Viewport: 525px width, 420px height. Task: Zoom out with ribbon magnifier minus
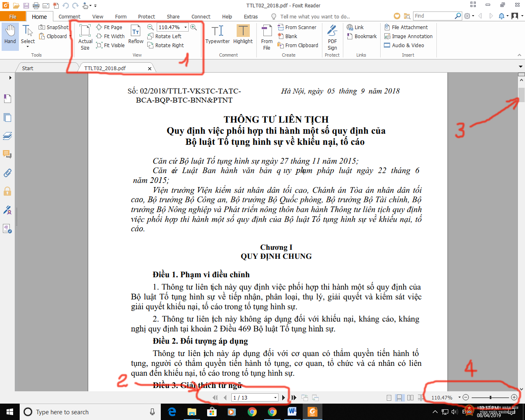coord(151,27)
